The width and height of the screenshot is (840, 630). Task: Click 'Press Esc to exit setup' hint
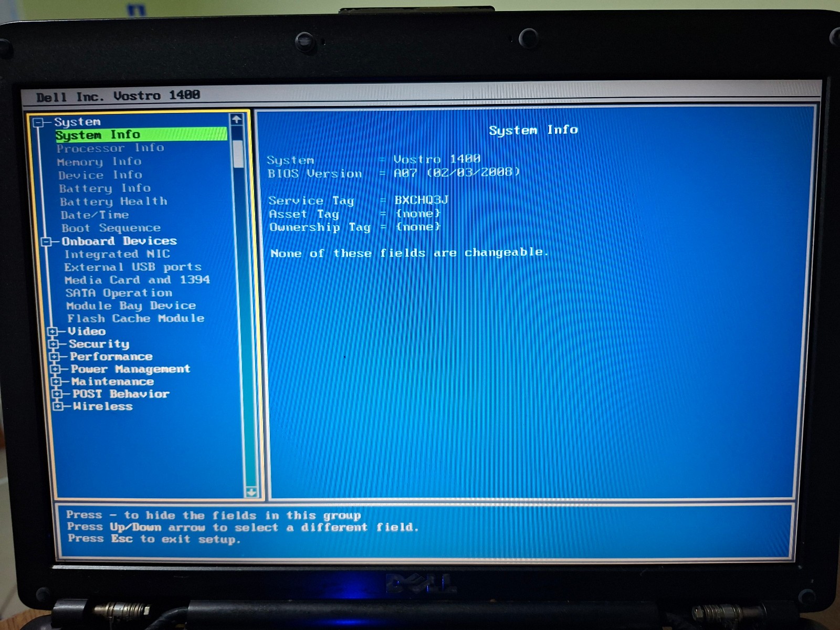tap(154, 539)
